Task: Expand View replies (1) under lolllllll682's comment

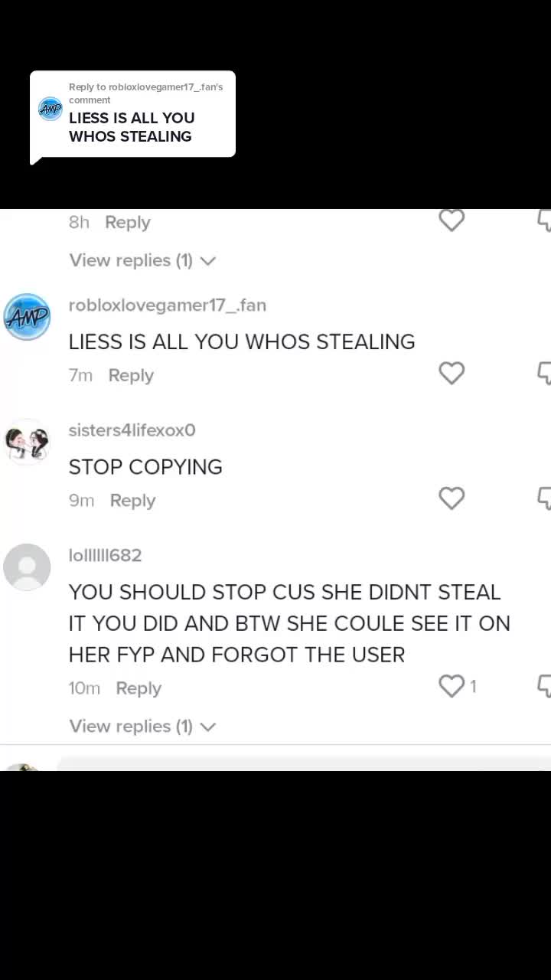Action: [x=142, y=726]
